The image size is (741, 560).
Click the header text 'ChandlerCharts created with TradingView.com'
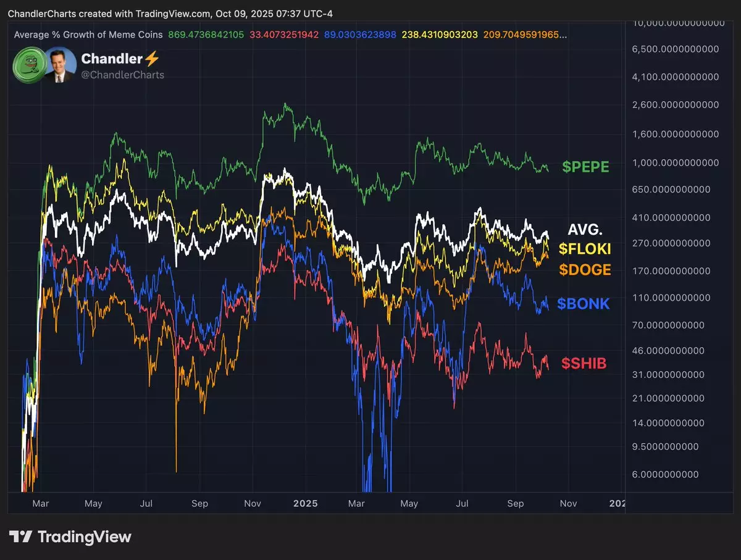click(109, 14)
